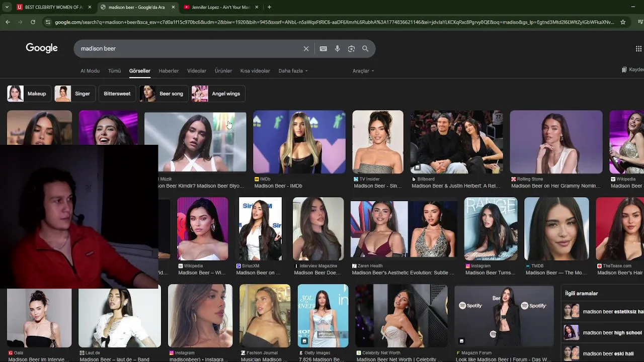
Task: Open the Ürünler tab
Action: [223, 71]
